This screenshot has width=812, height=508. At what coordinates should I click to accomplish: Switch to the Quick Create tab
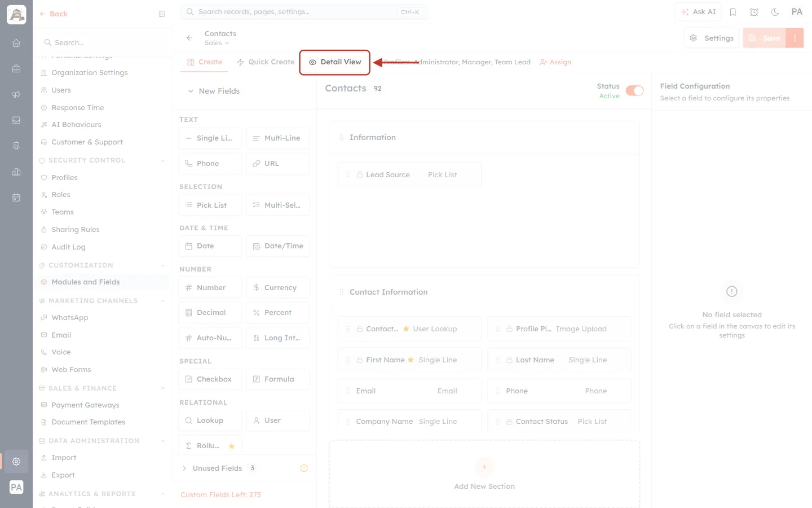point(266,62)
